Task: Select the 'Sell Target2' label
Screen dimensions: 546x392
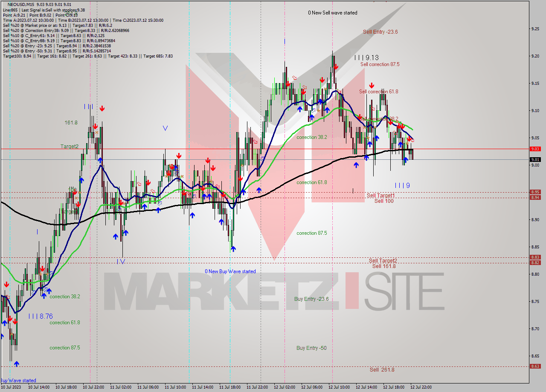Action: pos(383,261)
